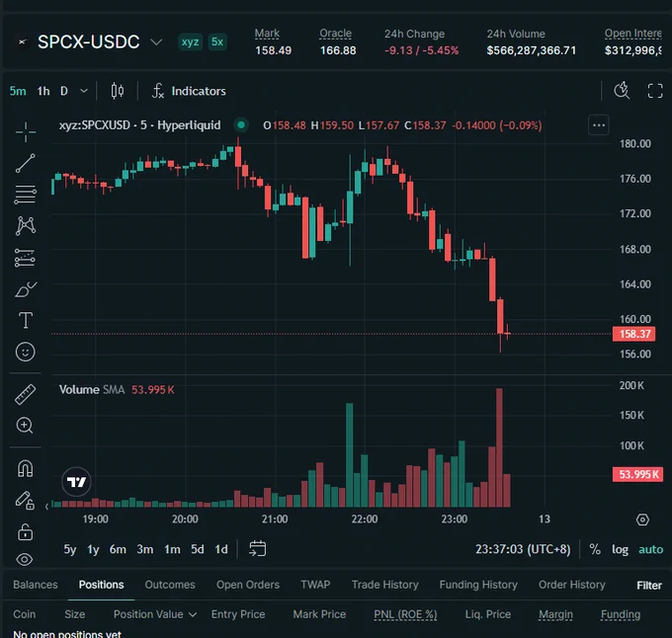
Task: Open quick search lightning icon
Action: click(x=622, y=90)
